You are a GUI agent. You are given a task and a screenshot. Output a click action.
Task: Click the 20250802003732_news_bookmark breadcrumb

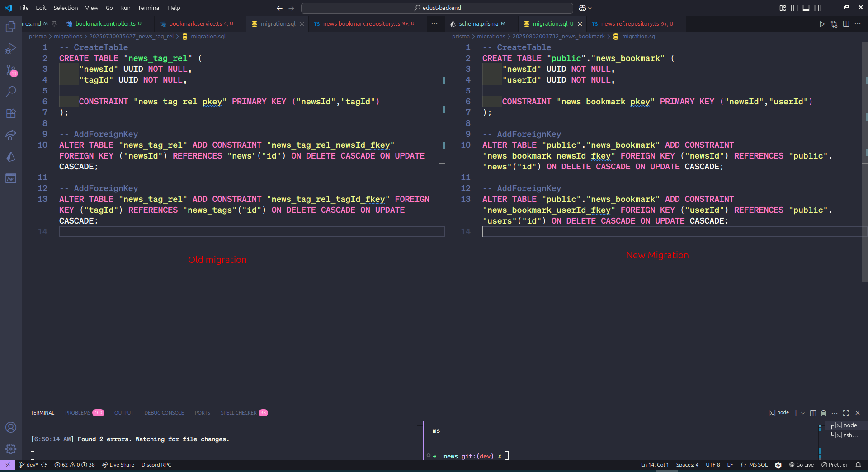click(558, 37)
